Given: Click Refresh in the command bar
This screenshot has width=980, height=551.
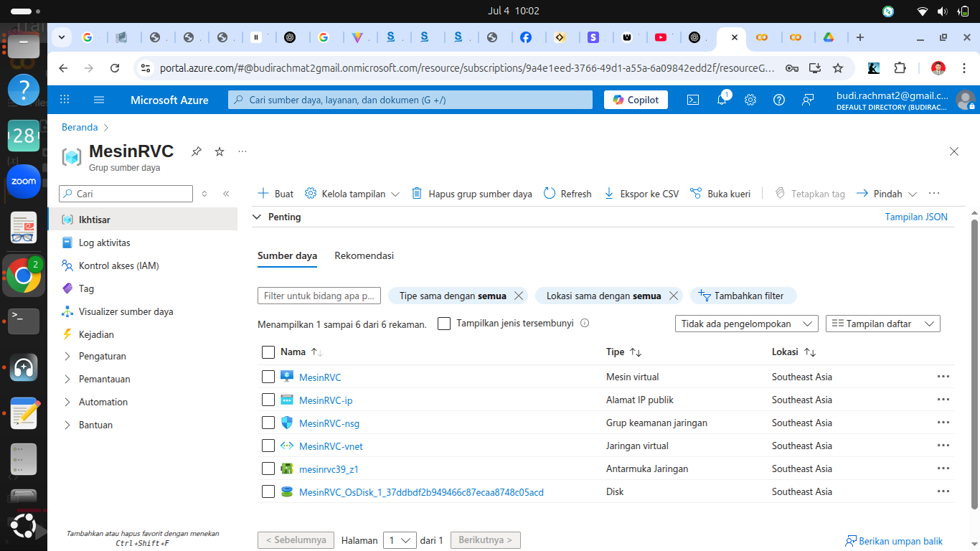Looking at the screenshot, I should [x=567, y=194].
